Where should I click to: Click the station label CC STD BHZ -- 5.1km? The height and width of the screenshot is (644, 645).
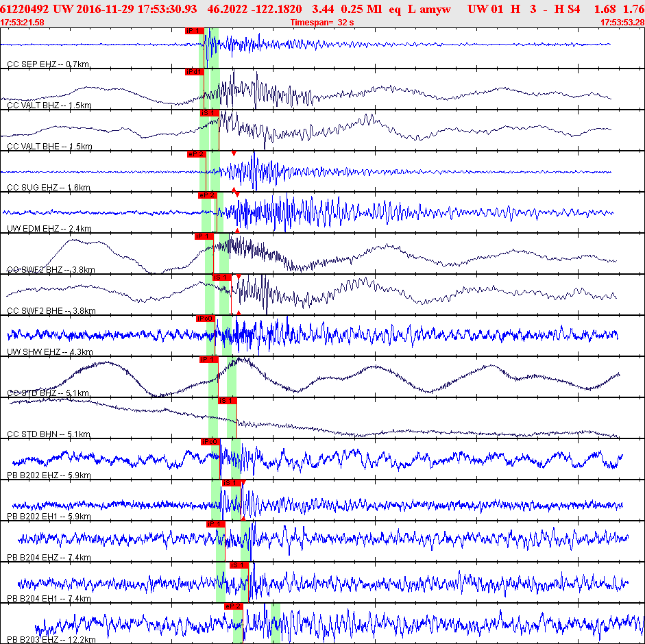click(x=48, y=393)
